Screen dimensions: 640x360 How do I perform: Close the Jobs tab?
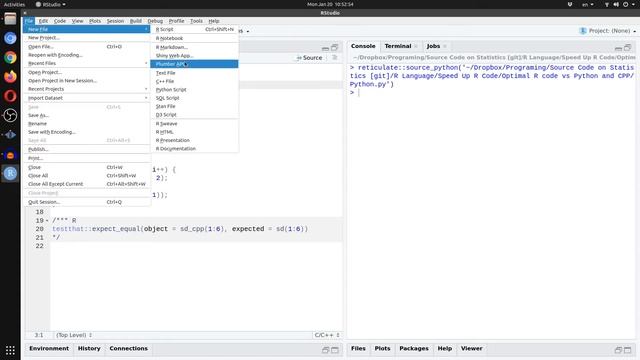click(x=444, y=46)
